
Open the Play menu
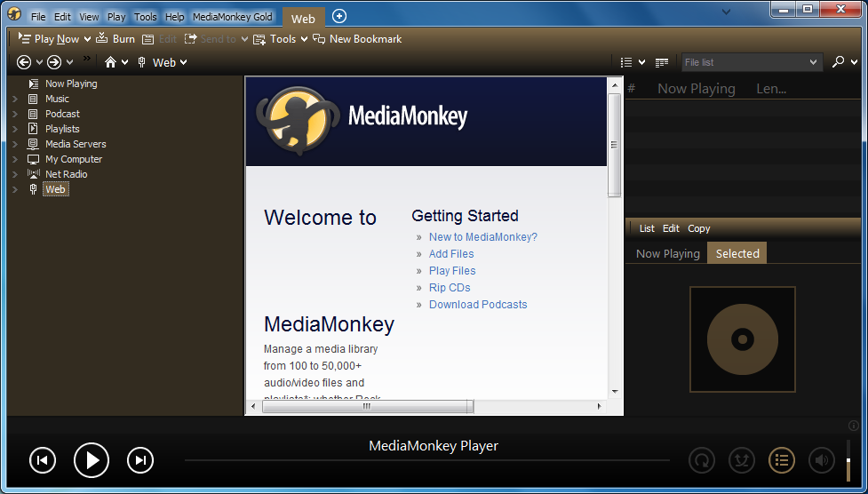(116, 17)
